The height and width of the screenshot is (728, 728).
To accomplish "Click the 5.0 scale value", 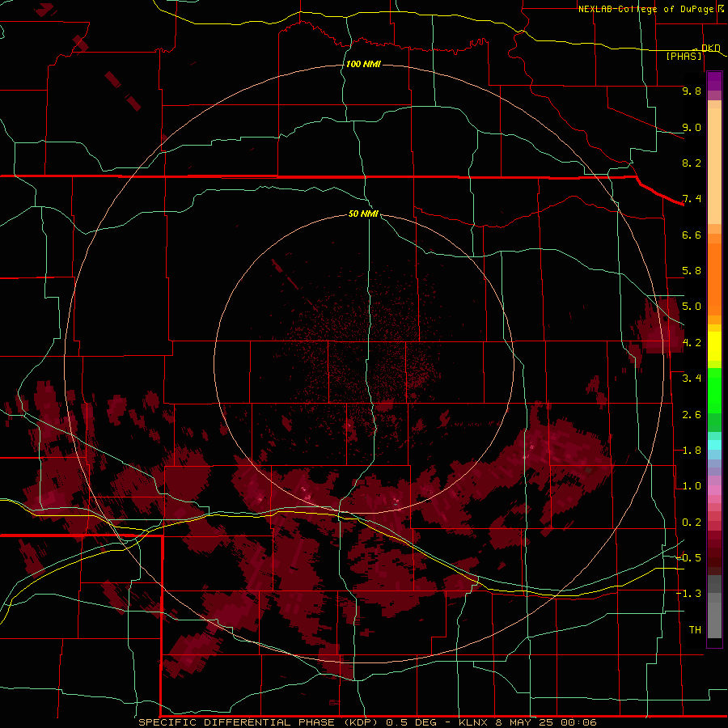I will coord(692,307).
